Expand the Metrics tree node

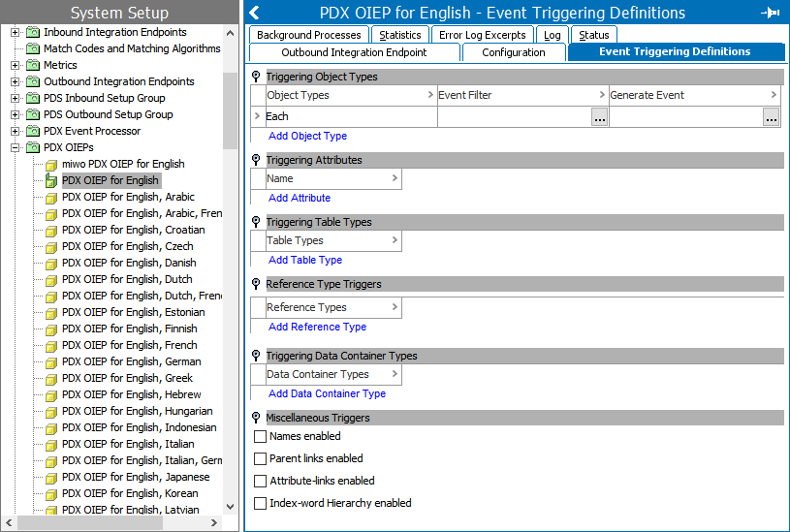point(16,65)
